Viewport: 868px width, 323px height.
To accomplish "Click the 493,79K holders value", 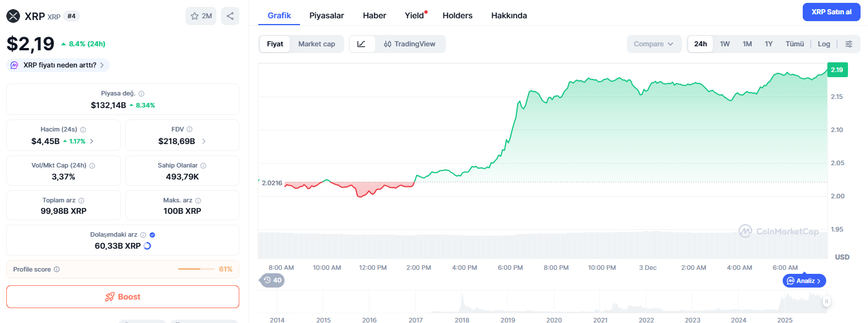I will (182, 177).
